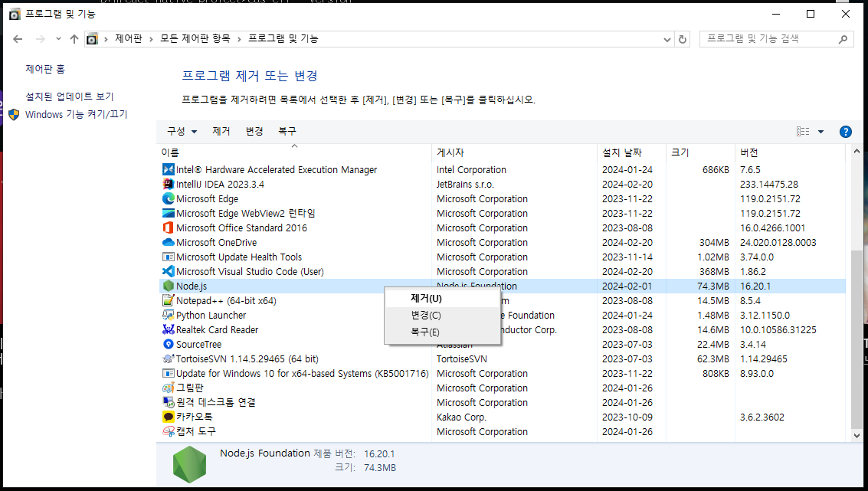Click the search magnifier icon
The height and width of the screenshot is (491, 868).
pos(843,39)
